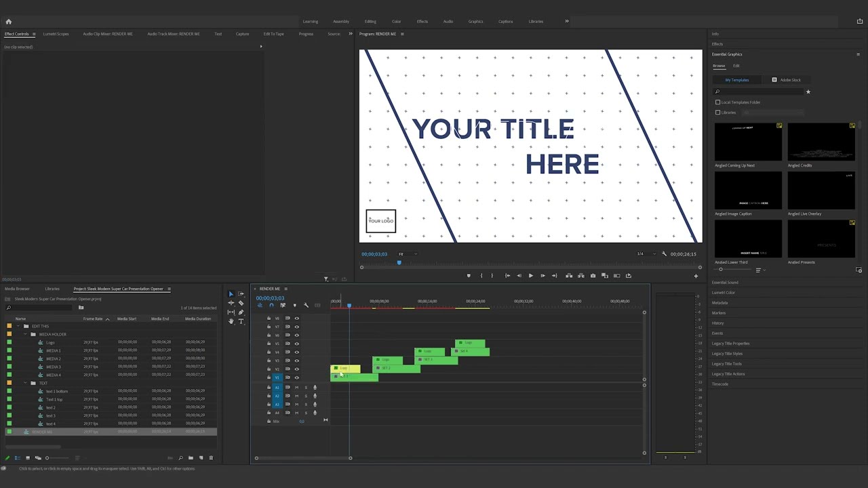Open the Quick Export share icon
The width and height of the screenshot is (868, 488).
click(860, 21)
